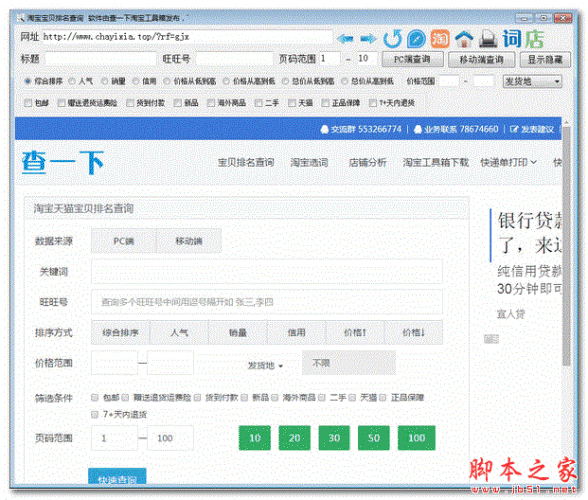Click the back arrow navigation icon

coord(345,38)
